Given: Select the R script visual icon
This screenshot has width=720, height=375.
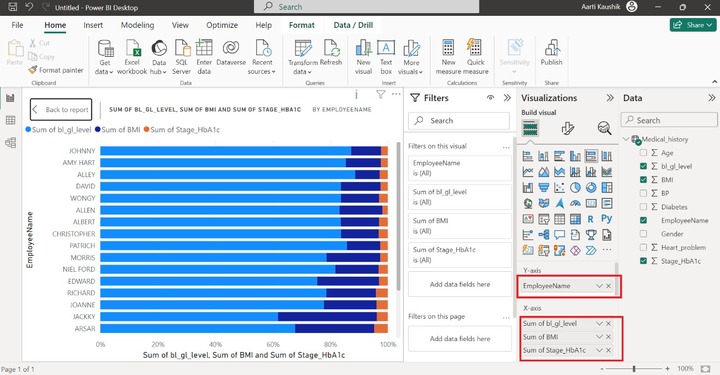Looking at the screenshot, I should 591,219.
